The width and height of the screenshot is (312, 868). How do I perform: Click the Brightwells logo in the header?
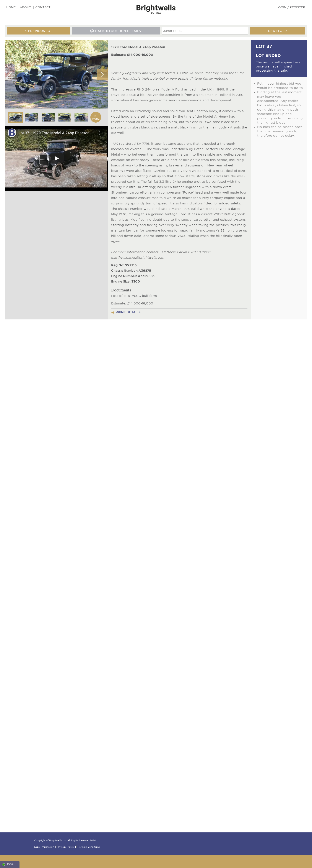click(156, 9)
